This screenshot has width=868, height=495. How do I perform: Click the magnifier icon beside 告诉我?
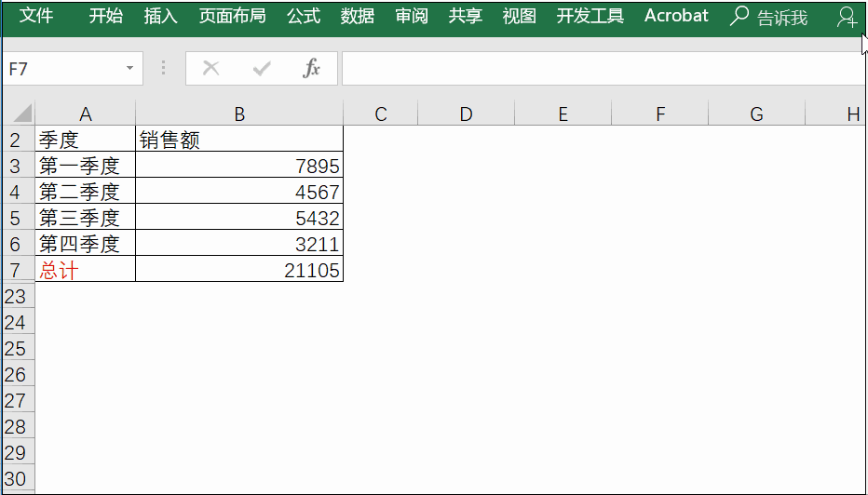coord(739,16)
